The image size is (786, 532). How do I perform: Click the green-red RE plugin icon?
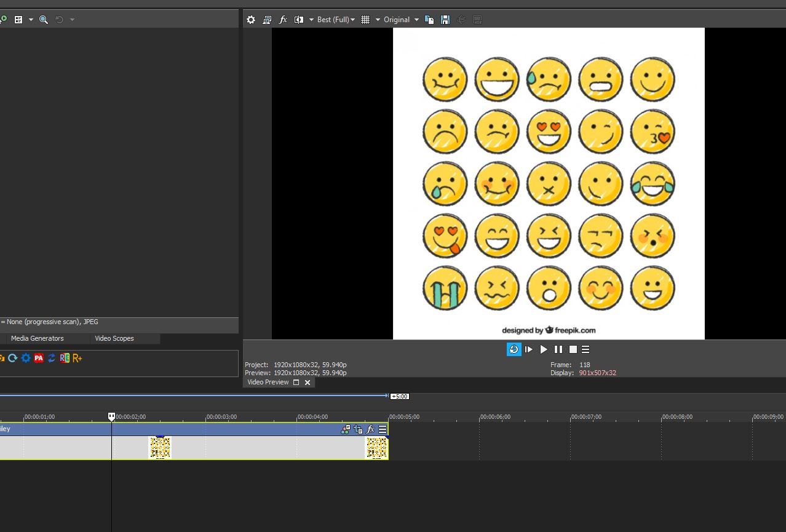click(65, 358)
